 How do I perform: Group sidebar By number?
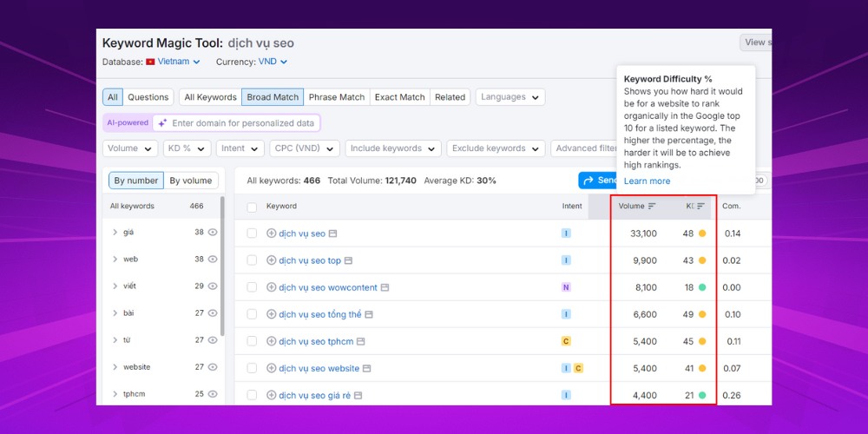(136, 181)
